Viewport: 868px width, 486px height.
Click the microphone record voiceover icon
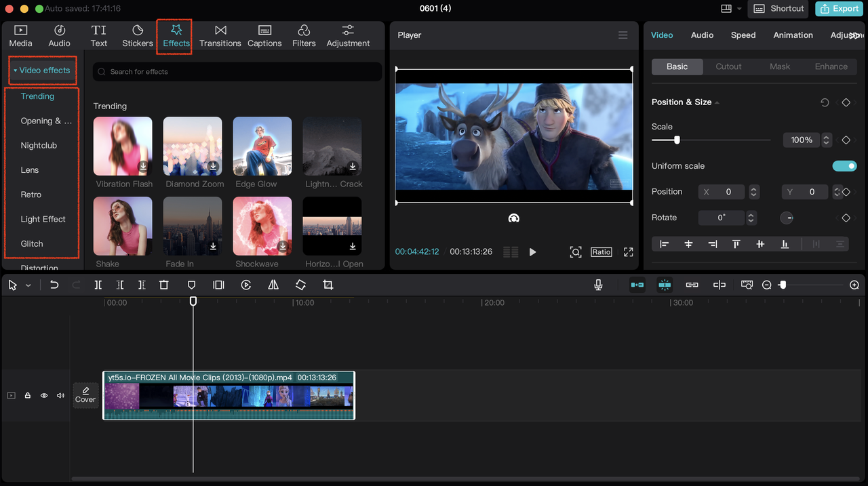tap(598, 285)
